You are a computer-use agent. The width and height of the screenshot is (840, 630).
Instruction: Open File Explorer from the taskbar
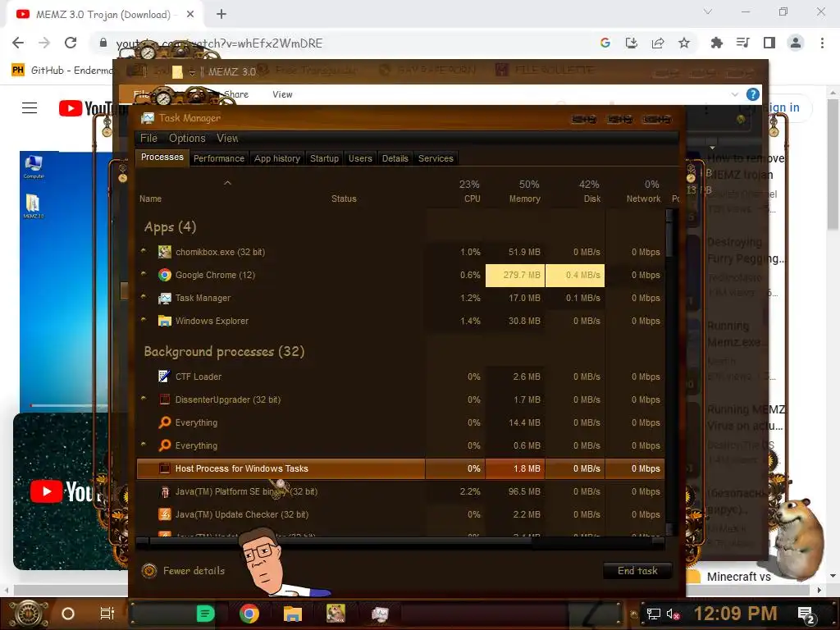[293, 614]
